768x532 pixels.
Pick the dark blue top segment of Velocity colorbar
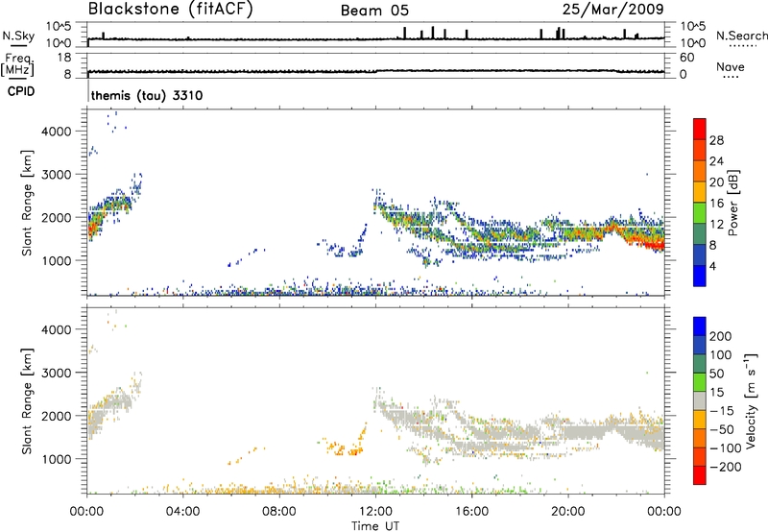click(700, 329)
